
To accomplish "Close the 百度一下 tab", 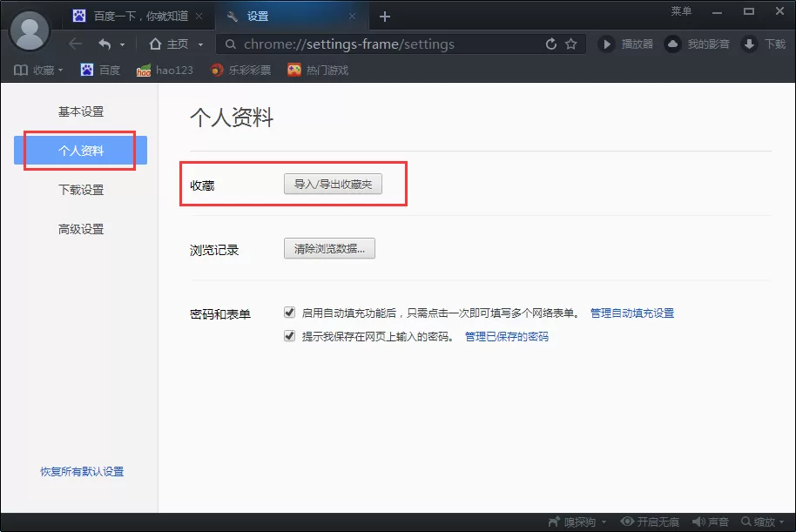I will coord(199,17).
